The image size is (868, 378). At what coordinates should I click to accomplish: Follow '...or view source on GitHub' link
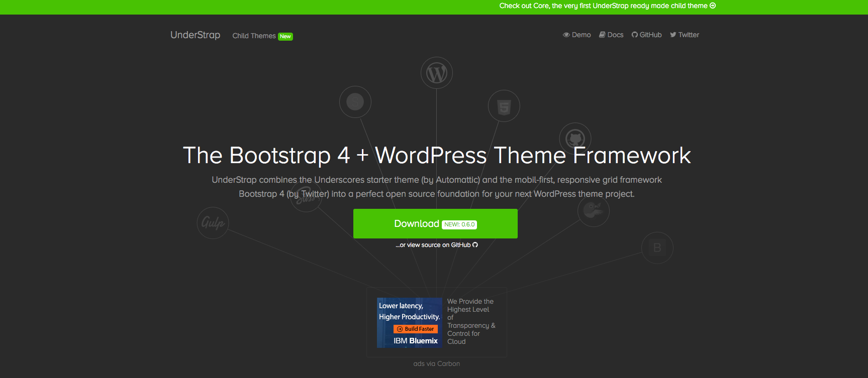[436, 245]
